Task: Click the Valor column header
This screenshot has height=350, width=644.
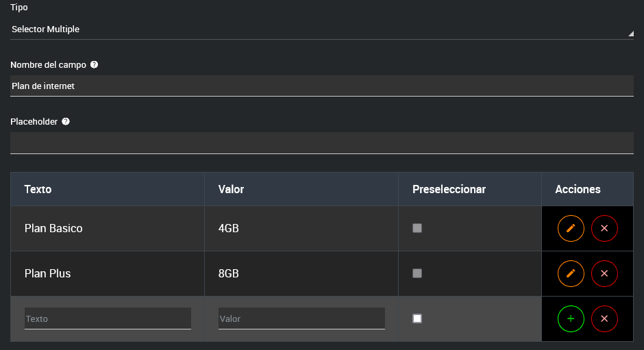Action: pyautogui.click(x=231, y=189)
